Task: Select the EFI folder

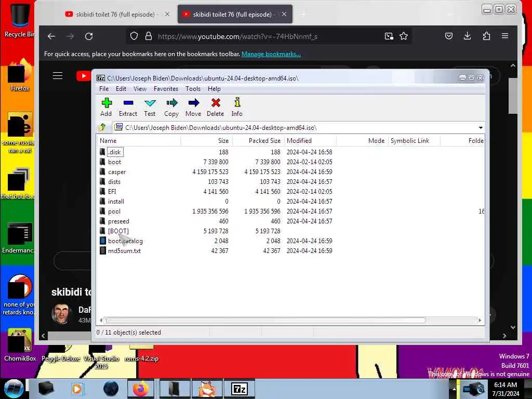Action: (x=112, y=192)
